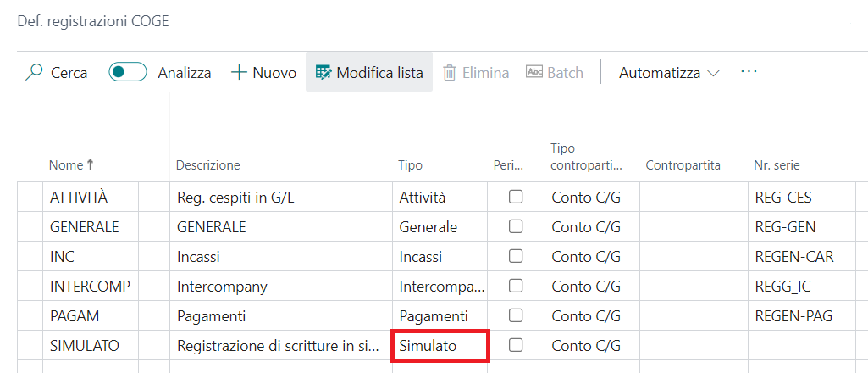
Task: Expand the Automatizza dropdown chevron
Action: tap(714, 73)
